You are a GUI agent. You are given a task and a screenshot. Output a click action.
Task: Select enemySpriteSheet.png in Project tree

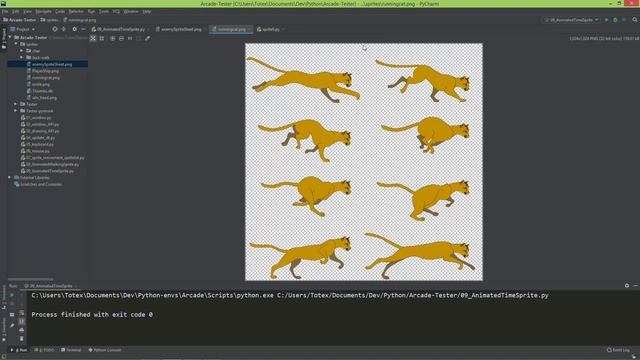click(48, 64)
